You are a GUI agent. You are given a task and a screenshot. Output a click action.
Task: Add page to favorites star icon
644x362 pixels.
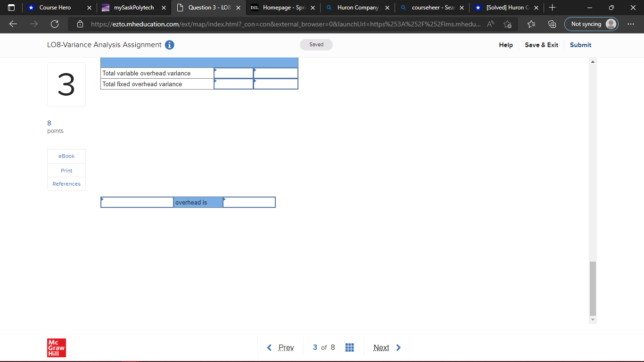(508, 24)
